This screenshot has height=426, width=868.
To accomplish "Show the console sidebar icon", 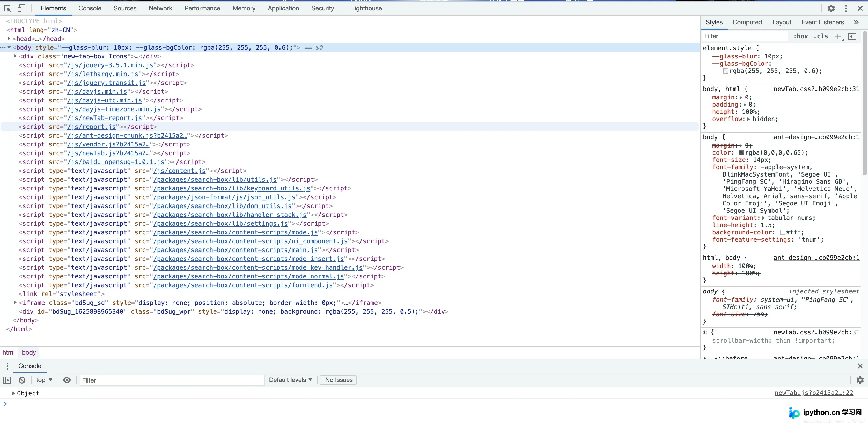I will click(x=7, y=380).
